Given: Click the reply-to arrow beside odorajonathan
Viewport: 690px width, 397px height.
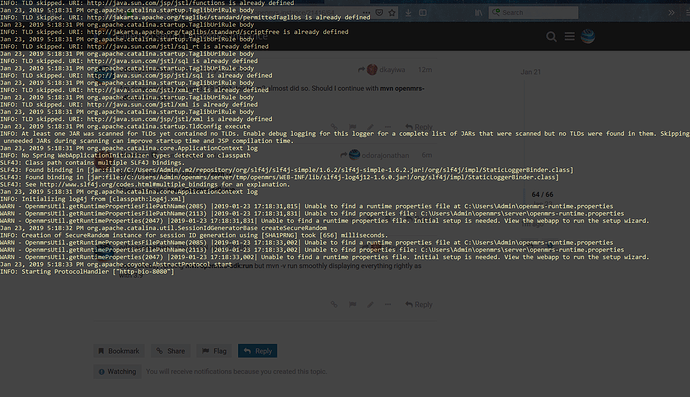Looking at the screenshot, I should [344, 155].
